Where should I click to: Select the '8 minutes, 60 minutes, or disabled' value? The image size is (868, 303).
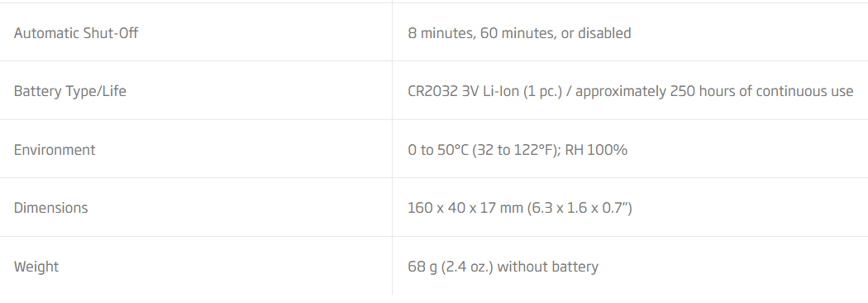point(519,33)
